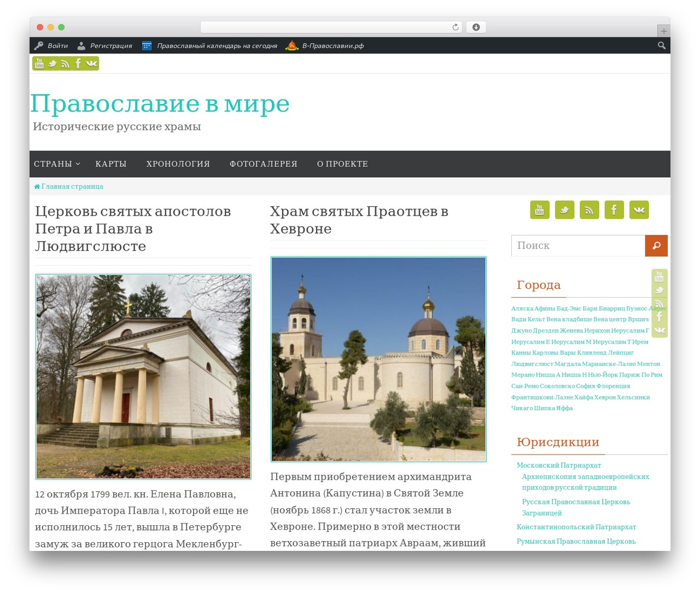Open Православный календарь на сегодня link
This screenshot has width=700, height=593.
point(217,46)
